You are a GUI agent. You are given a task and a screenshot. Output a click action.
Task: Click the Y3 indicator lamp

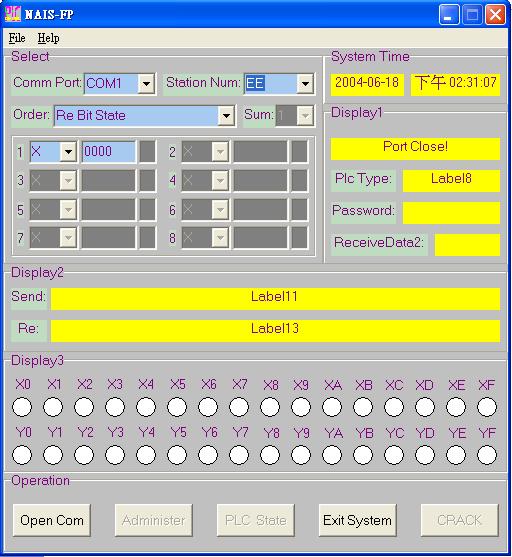point(115,455)
